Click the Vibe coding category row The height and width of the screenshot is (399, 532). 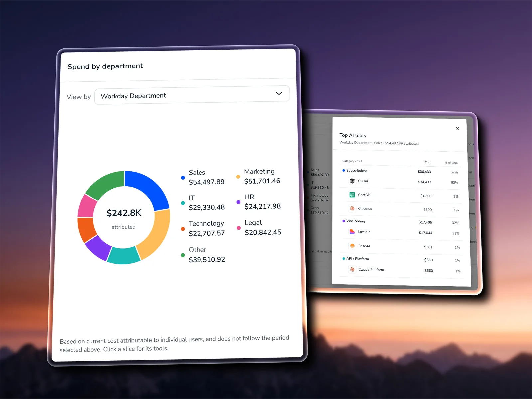point(402,222)
